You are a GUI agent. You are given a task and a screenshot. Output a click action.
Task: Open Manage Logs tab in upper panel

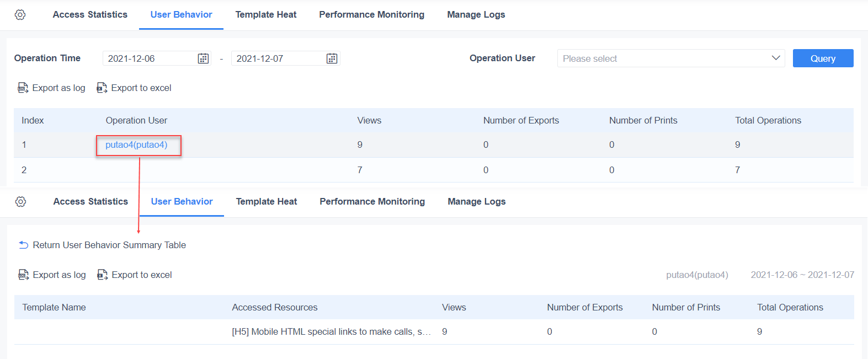[x=476, y=15]
